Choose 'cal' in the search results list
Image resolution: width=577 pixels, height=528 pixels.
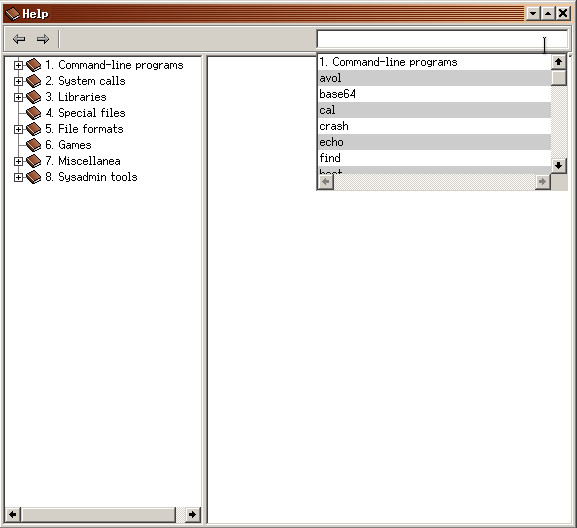(434, 110)
